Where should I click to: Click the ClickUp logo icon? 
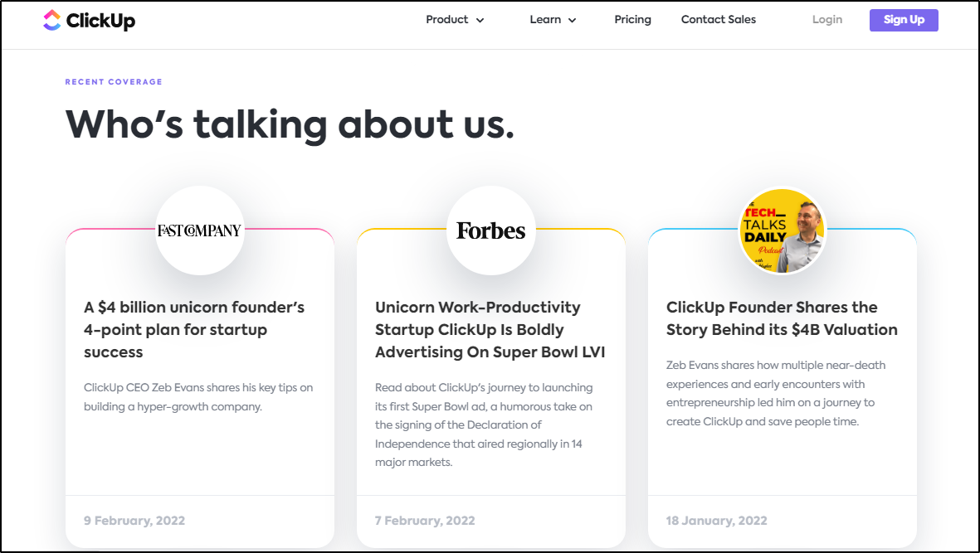[x=52, y=20]
